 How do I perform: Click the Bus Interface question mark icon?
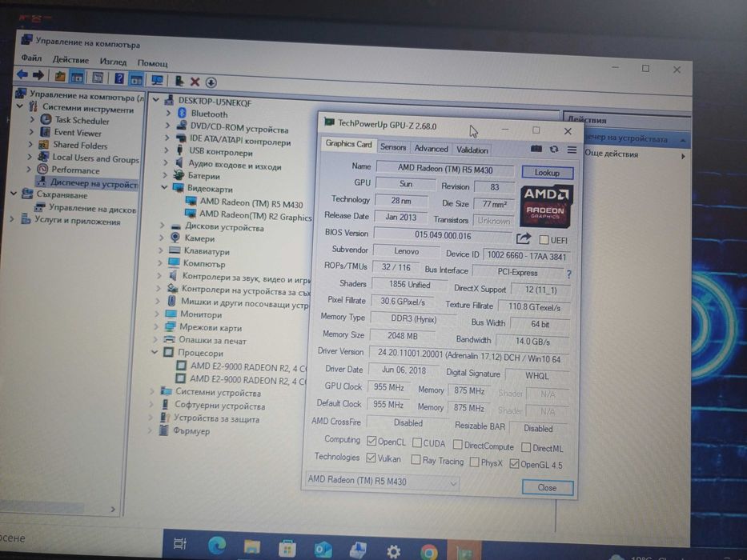(x=568, y=274)
